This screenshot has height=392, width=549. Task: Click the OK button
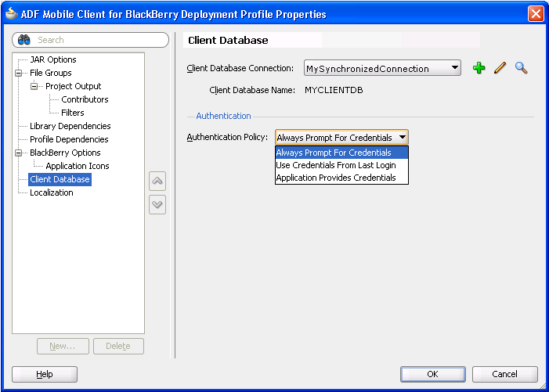pos(433,374)
